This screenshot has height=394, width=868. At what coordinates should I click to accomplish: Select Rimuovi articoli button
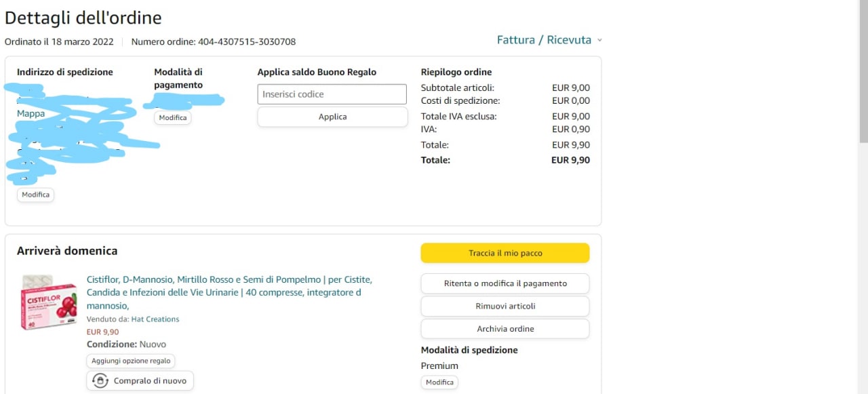pos(505,306)
